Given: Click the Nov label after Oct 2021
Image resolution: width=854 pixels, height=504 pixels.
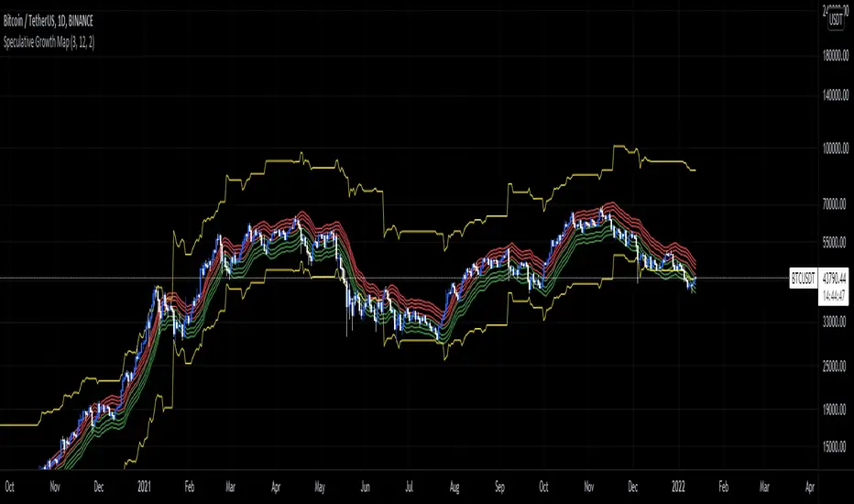Looking at the screenshot, I should tap(589, 487).
